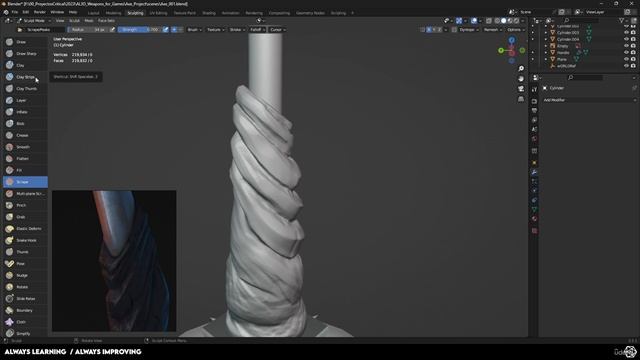Disable rendering for Cylinder.003 camera icon
The width and height of the screenshot is (640, 360).
(633, 33)
